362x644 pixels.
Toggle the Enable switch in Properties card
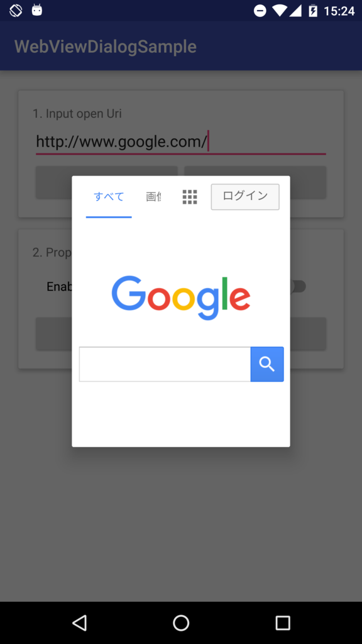tap(297, 286)
